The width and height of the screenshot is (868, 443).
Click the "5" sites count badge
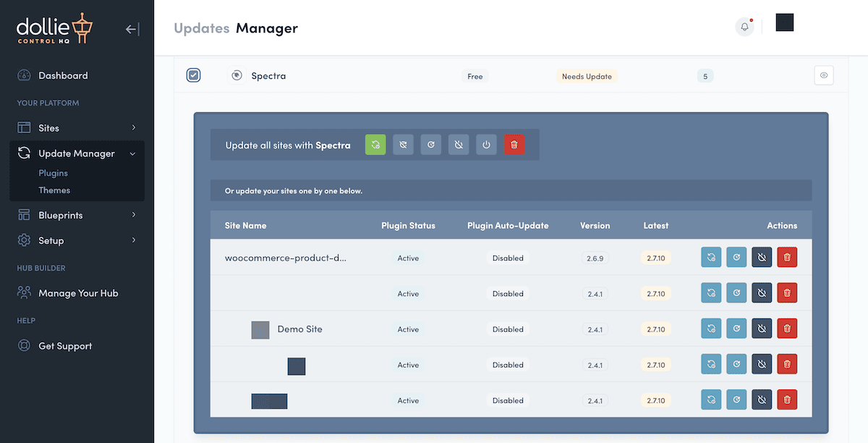tap(705, 76)
